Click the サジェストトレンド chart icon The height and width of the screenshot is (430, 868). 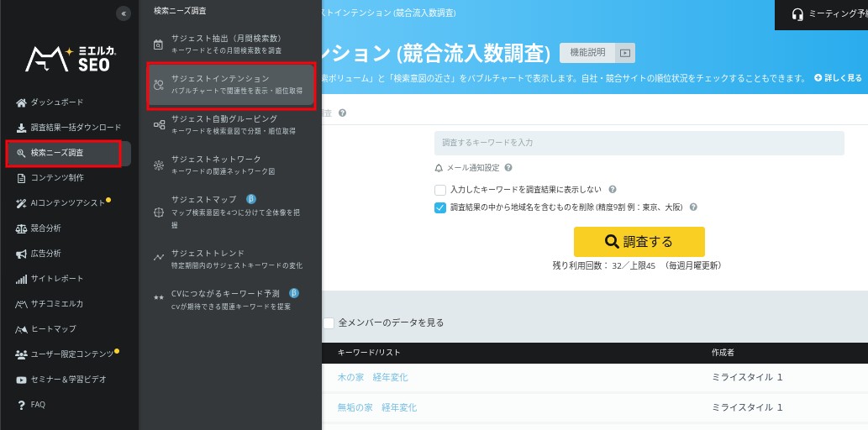[x=159, y=258]
